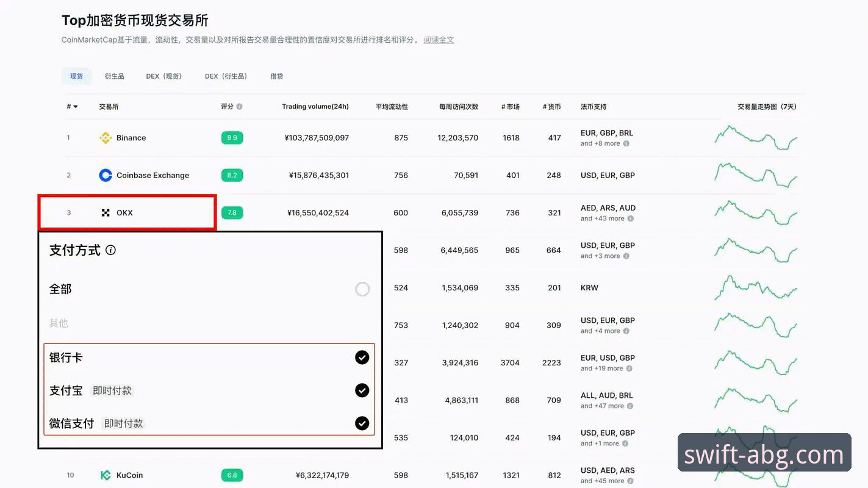Click Binance volume ¥103,787,509,097
The width and height of the screenshot is (868, 488).
317,138
